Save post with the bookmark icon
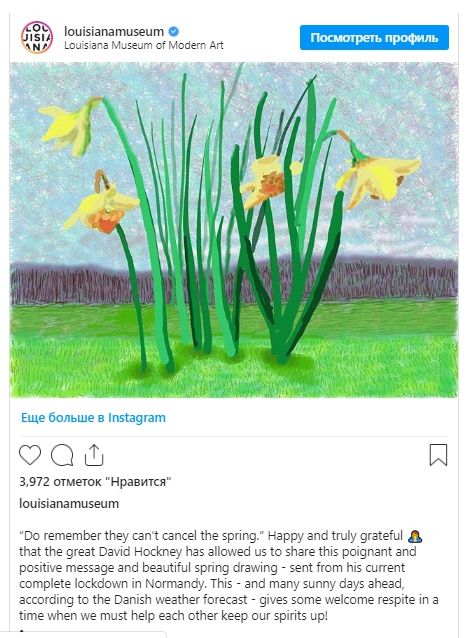Viewport: 469px width, 638px height. [x=438, y=455]
